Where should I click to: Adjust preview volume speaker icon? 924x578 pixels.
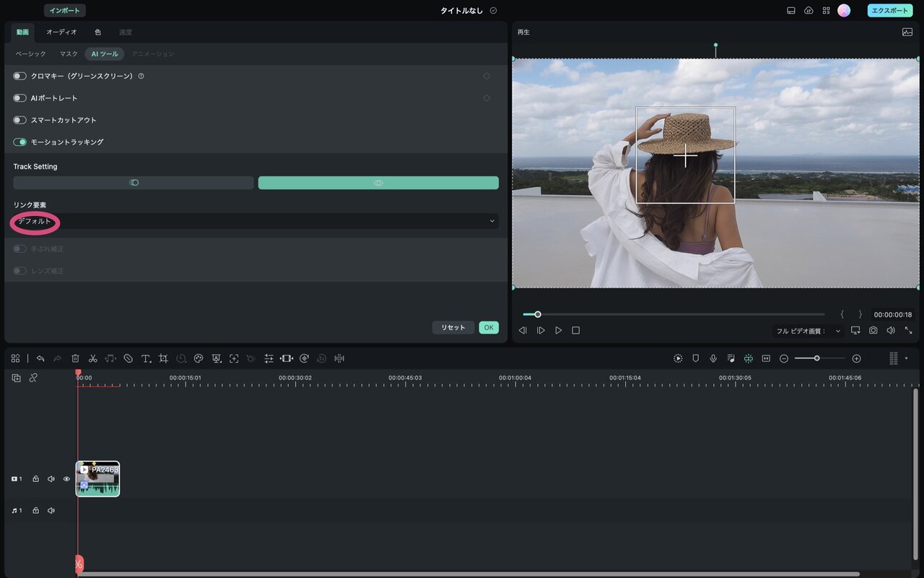pos(891,330)
